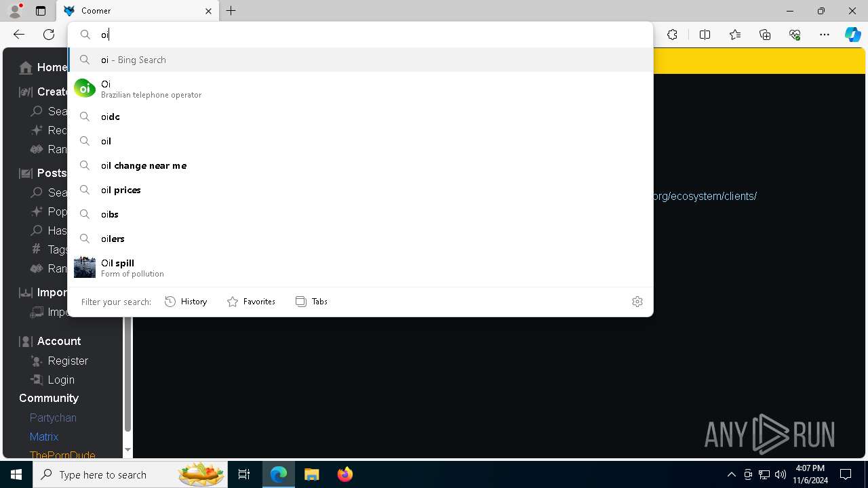The image size is (868, 488).
Task: Open Browser essentials heart icon
Action: pos(795,35)
